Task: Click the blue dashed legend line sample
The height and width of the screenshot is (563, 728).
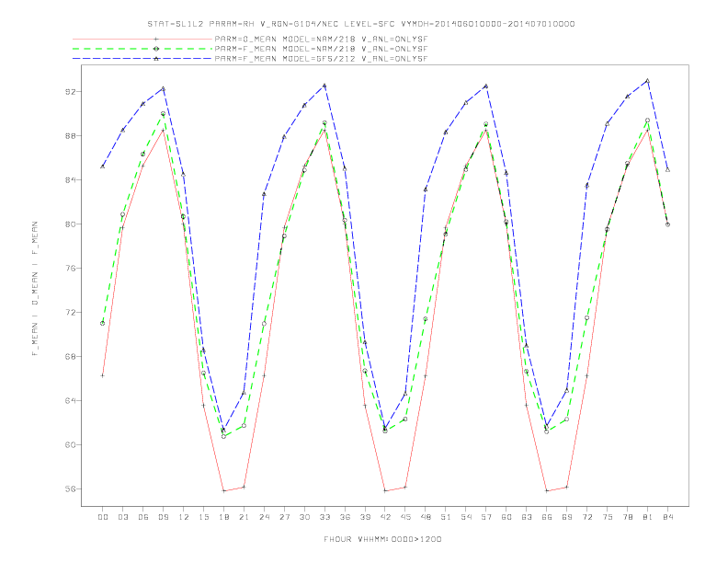Action: click(142, 59)
